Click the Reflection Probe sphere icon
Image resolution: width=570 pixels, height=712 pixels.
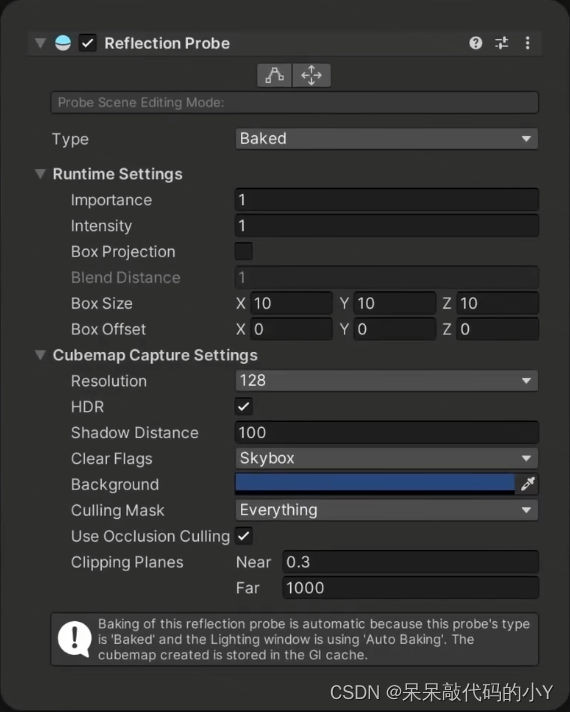[x=63, y=43]
